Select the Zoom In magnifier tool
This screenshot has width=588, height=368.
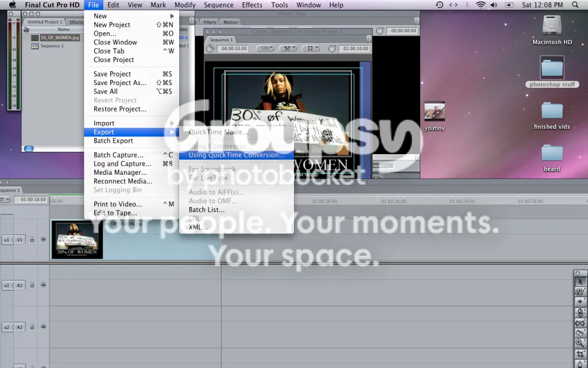[x=580, y=343]
